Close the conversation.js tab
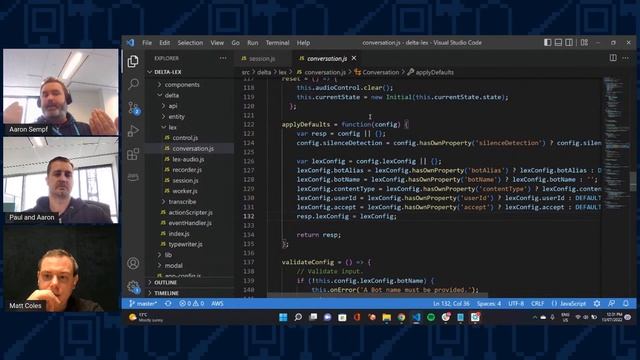 (354, 58)
